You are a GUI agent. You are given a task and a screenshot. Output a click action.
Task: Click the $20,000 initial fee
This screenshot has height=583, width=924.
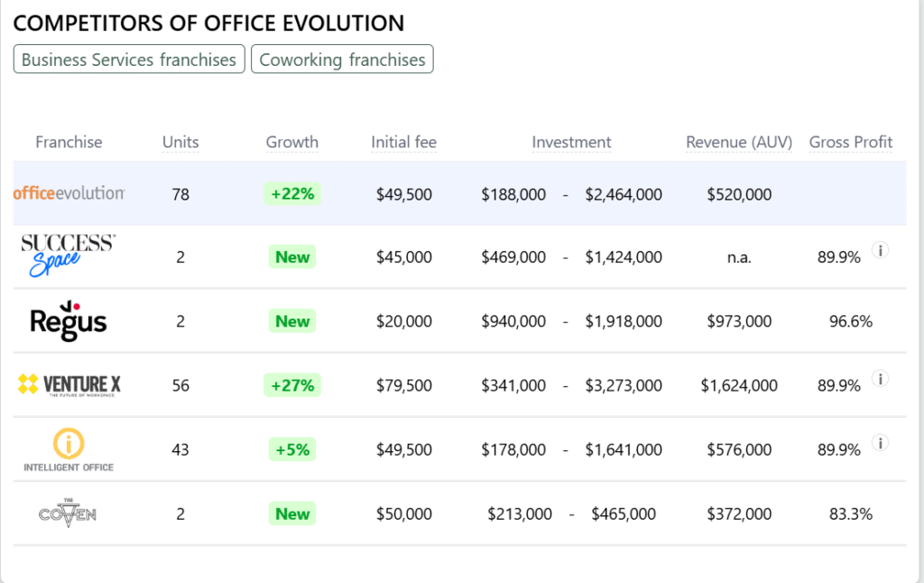[x=404, y=321]
